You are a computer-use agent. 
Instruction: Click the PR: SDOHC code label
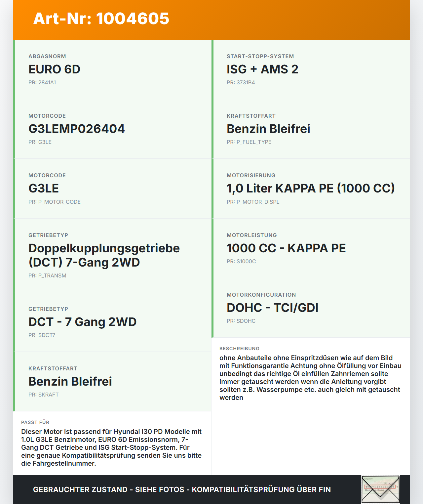coord(241,321)
